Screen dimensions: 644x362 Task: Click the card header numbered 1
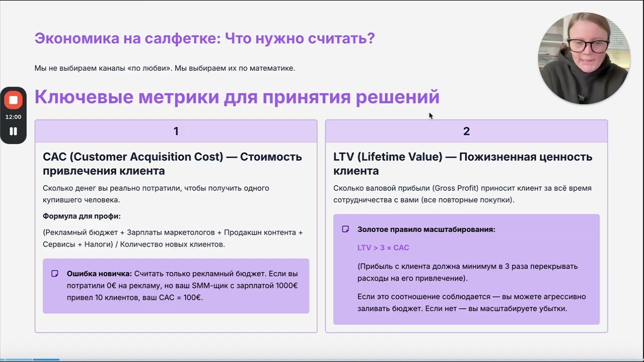tap(176, 131)
